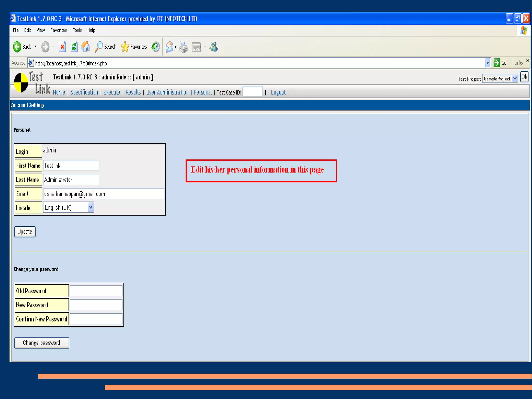This screenshot has height=399, width=532.
Task: Open the Favorites menu
Action: 58,30
